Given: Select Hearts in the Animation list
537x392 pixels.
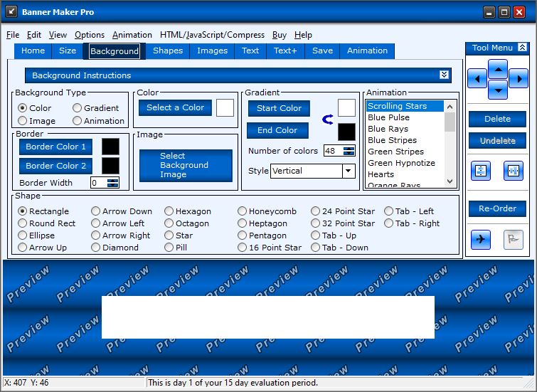Looking at the screenshot, I should pos(405,174).
